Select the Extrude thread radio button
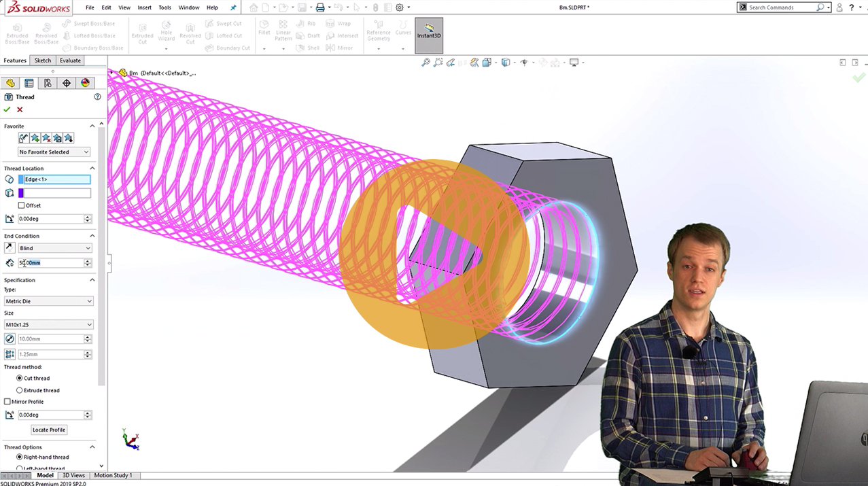 pos(20,389)
